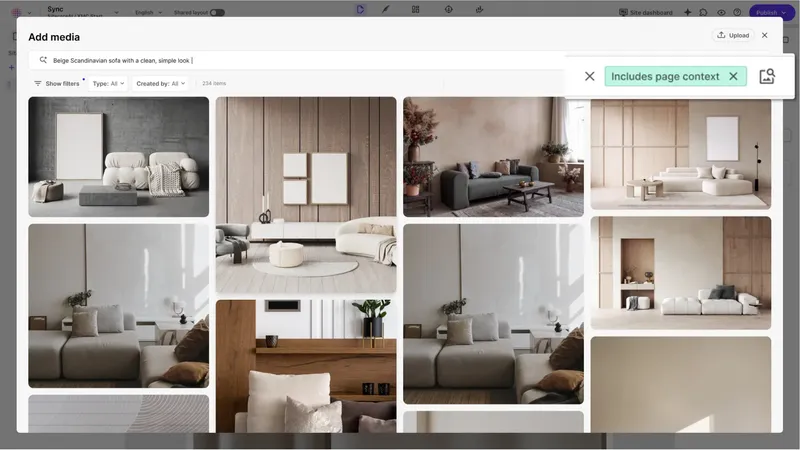Open Site dashboard link
This screenshot has height=450, width=800.
645,12
